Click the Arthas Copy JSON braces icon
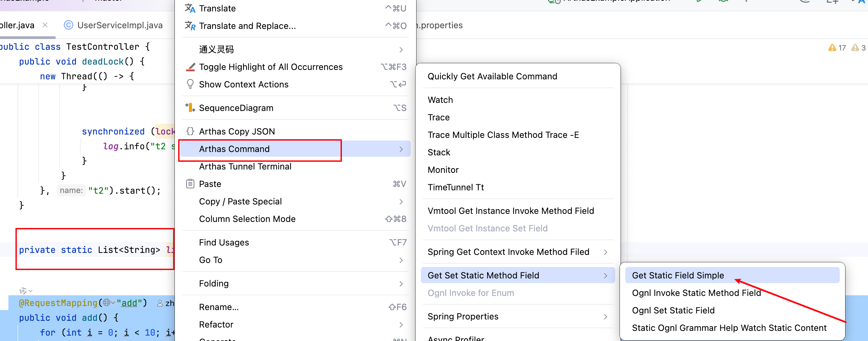This screenshot has height=341, width=868. pos(190,131)
